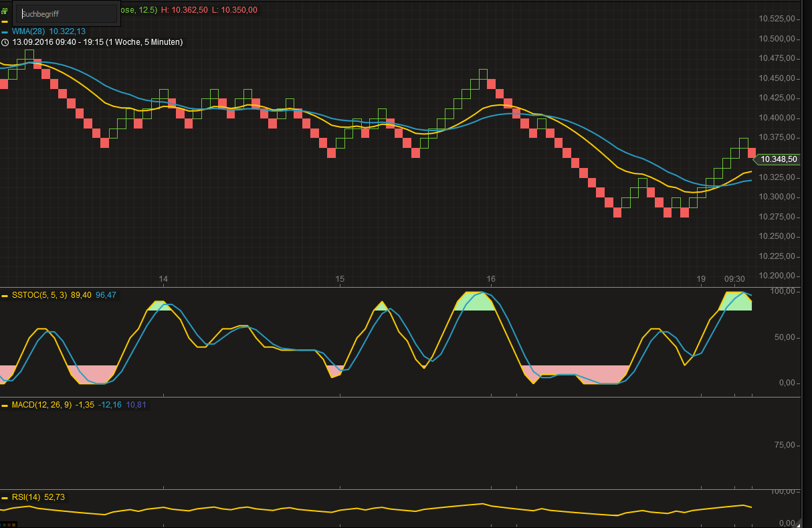
Task: Toggle the WMA(28) overlay via its legend
Action: 4,31
